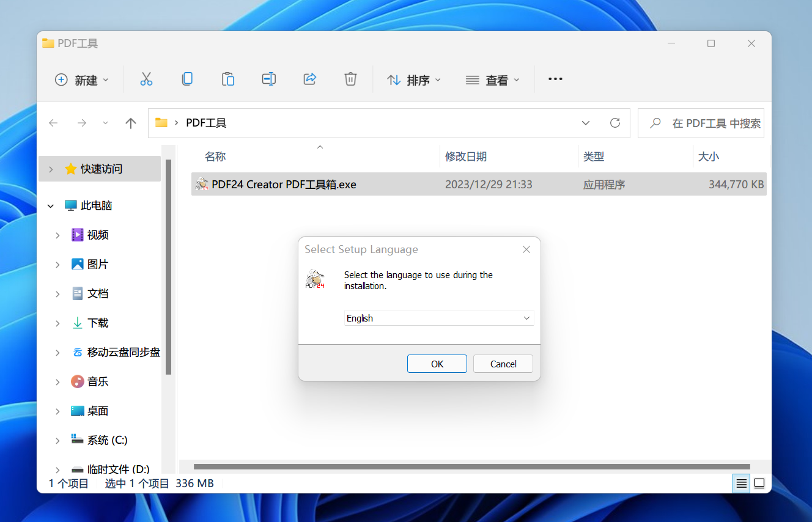Click the Delete trash icon

(x=350, y=79)
